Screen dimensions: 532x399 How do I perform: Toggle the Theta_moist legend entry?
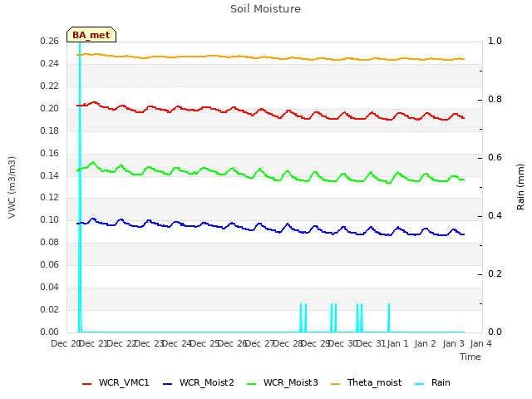pos(366,382)
